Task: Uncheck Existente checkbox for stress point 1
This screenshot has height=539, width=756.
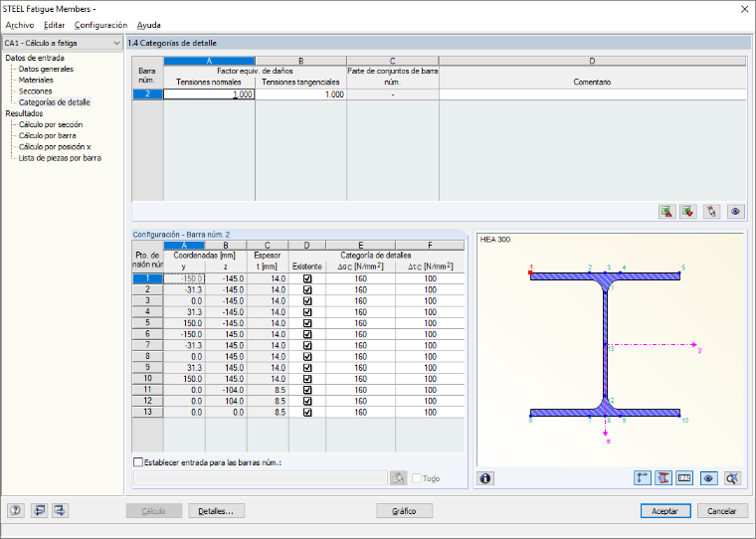Action: (x=307, y=278)
